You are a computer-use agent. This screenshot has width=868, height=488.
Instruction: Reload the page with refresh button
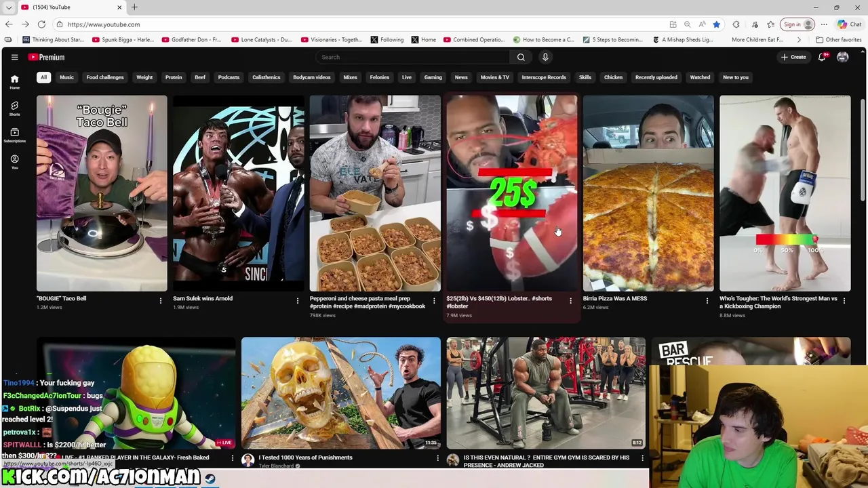(41, 24)
